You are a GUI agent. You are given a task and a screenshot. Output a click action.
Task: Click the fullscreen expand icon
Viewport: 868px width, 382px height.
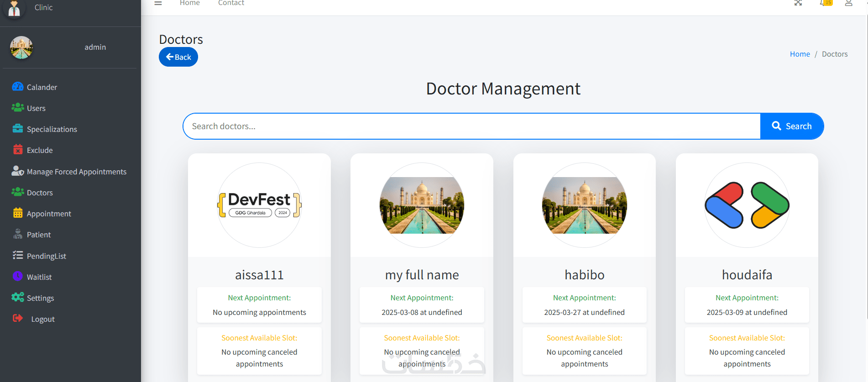(798, 3)
